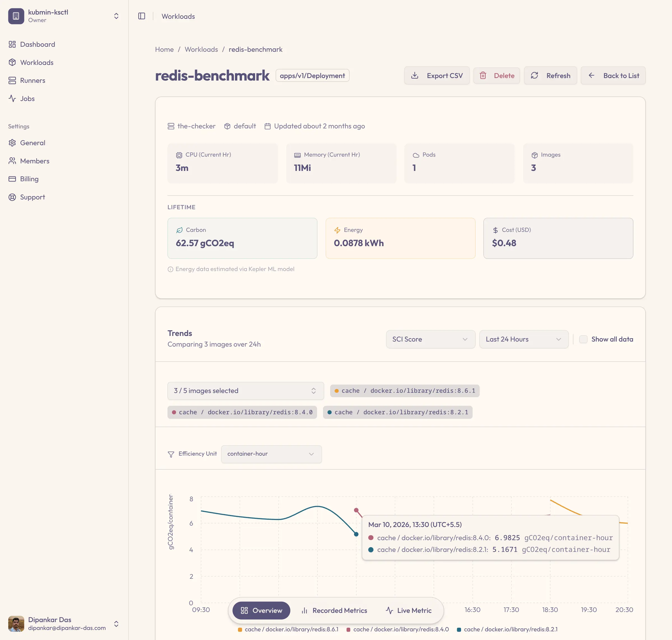Open the Dipankar Das account switcher
Image resolution: width=672 pixels, height=640 pixels.
click(116, 623)
